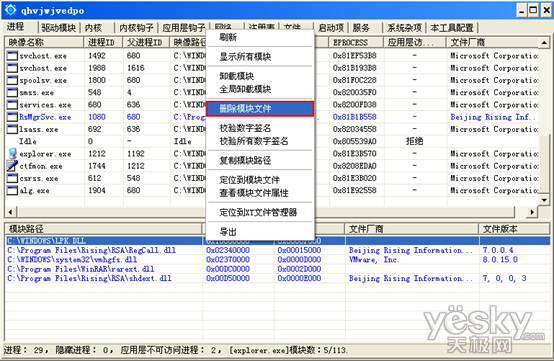Click the services.exe process icon

(12, 105)
